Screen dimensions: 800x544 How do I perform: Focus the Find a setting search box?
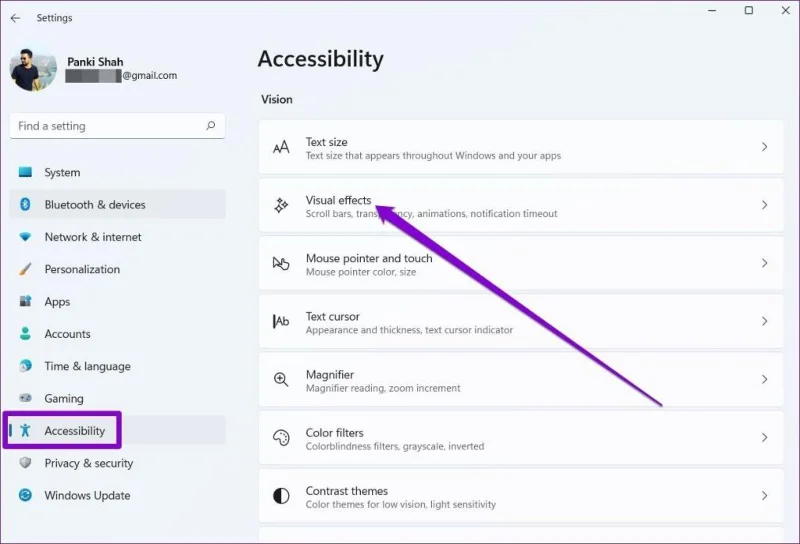tap(117, 126)
